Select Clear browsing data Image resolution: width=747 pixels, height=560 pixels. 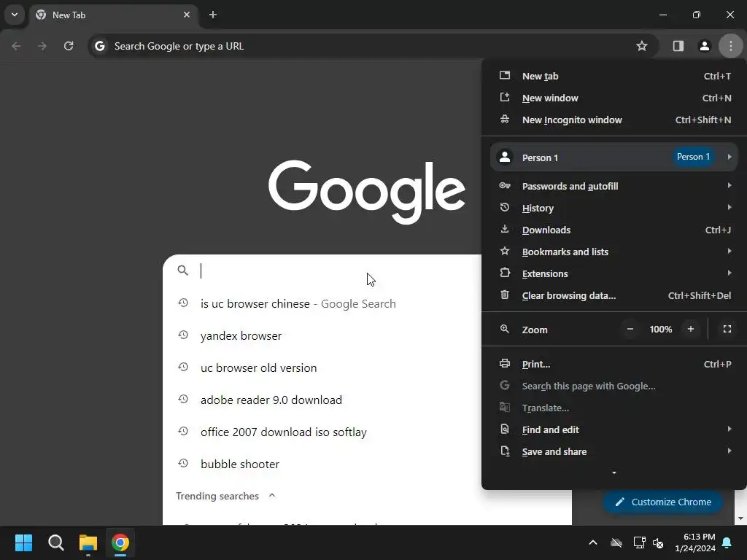(614, 296)
